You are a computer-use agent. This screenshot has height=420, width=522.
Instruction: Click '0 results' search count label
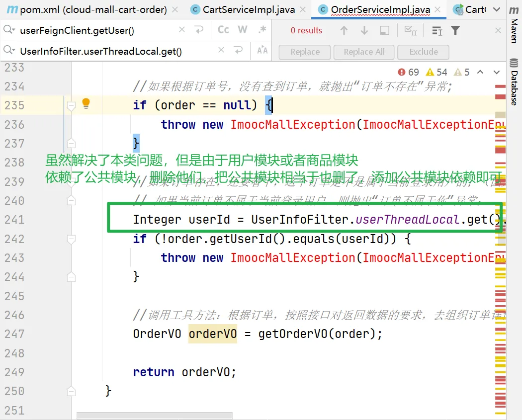306,31
